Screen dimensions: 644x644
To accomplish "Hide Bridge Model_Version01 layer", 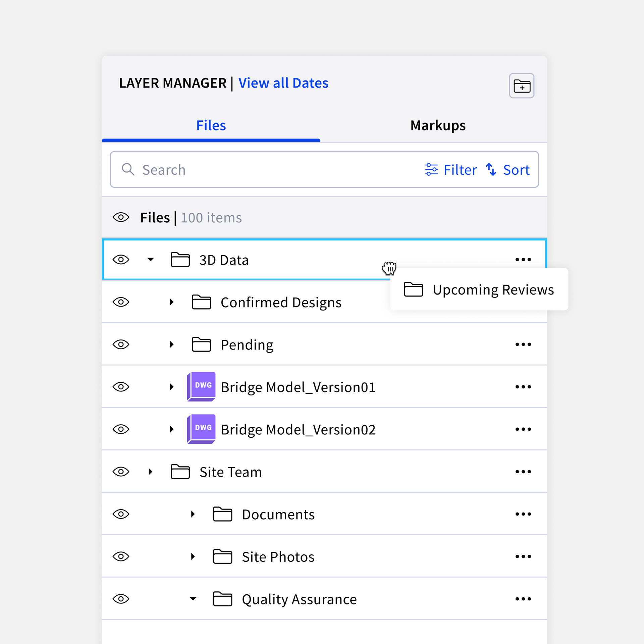I will [121, 387].
